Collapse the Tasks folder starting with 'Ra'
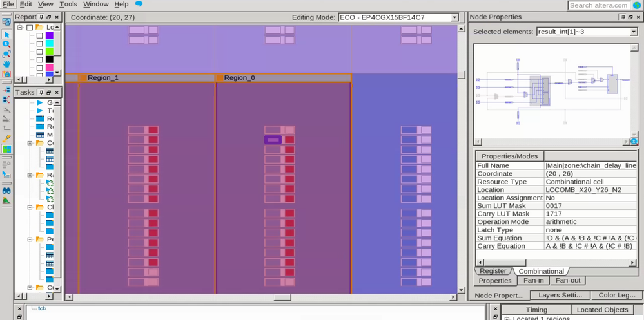This screenshot has width=644, height=320. click(x=30, y=175)
